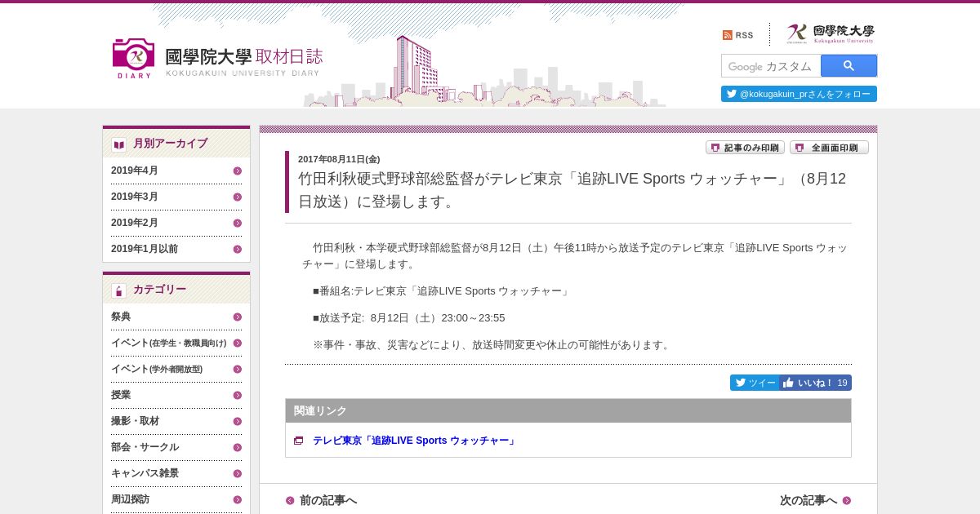Screen dimensions: 980x514
Task: Click arrow icon on 2019年4月 row
Action: click(x=238, y=171)
